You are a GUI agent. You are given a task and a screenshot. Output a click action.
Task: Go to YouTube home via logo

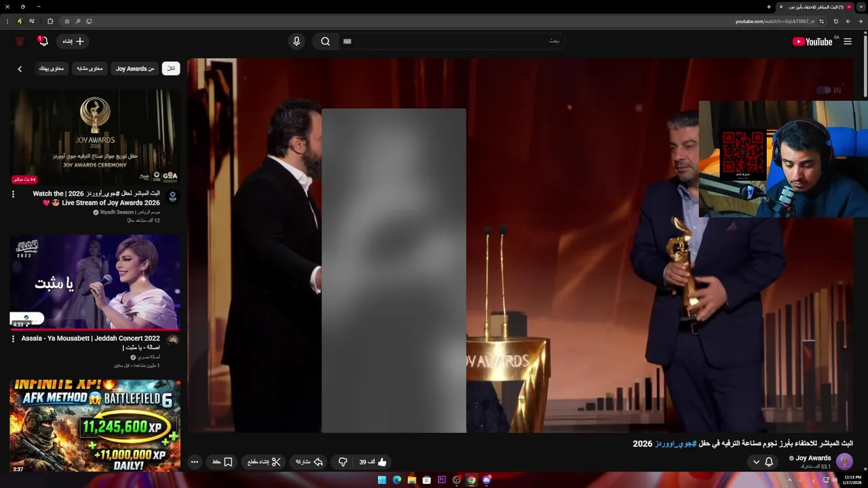[812, 41]
